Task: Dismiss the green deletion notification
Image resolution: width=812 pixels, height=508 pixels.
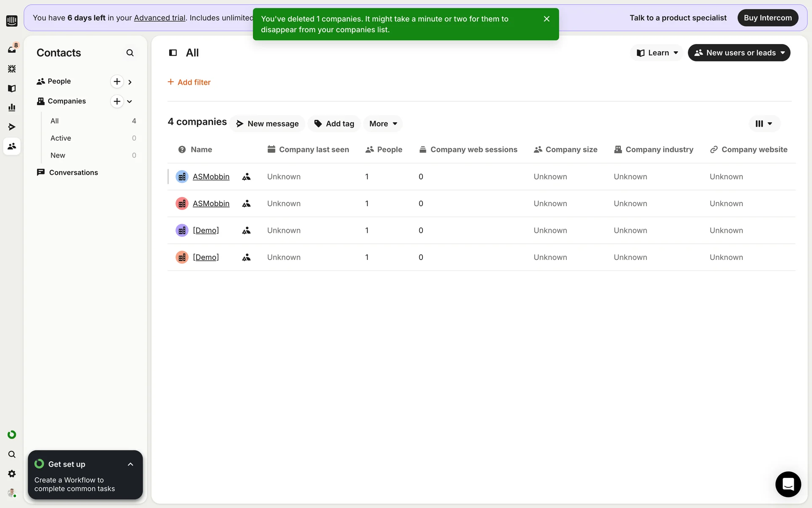Action: 546,19
